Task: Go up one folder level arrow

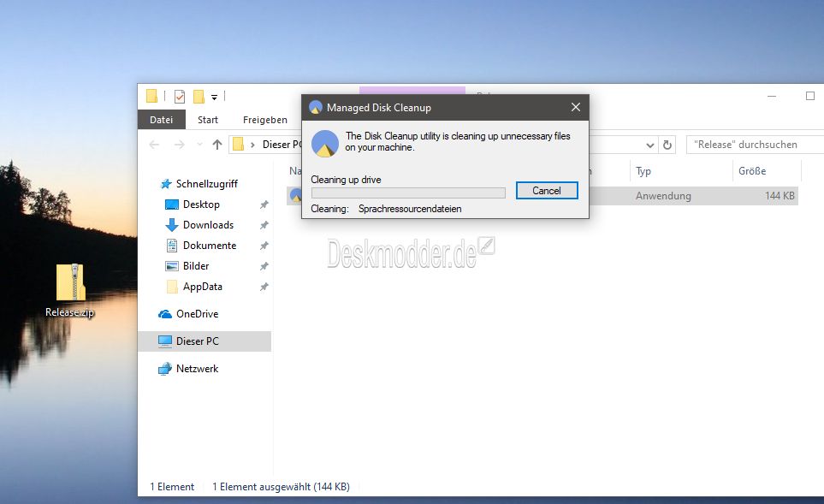Action: coord(217,145)
